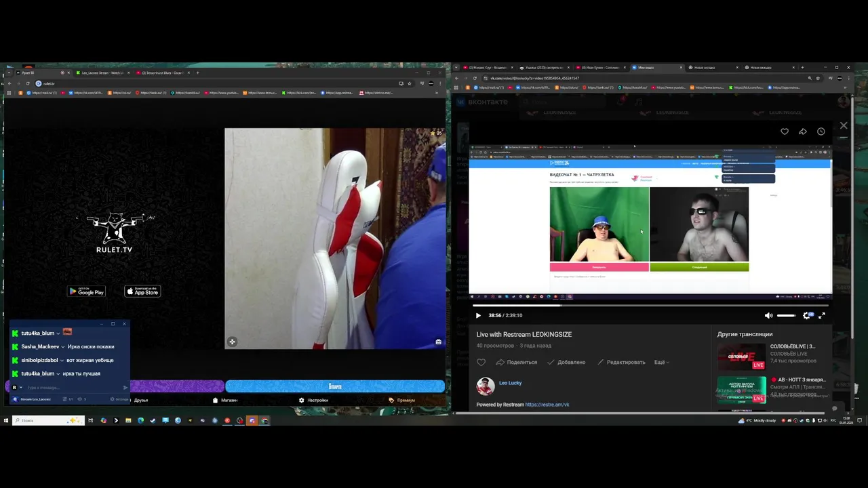Click the Добавлено button

click(566, 362)
